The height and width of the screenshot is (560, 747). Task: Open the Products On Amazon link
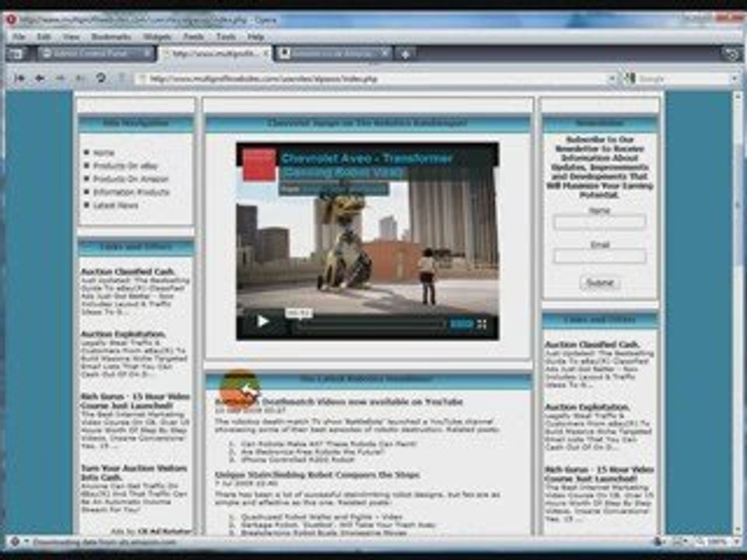point(131,179)
